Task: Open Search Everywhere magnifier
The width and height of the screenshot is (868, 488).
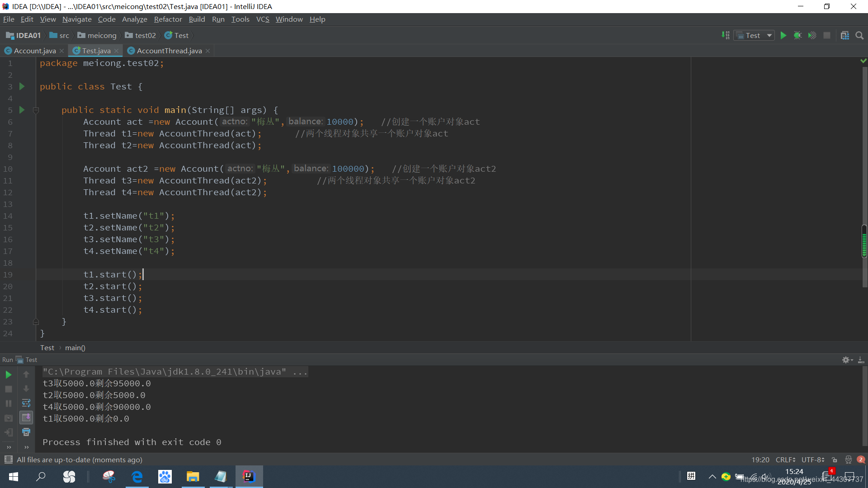Action: click(859, 35)
